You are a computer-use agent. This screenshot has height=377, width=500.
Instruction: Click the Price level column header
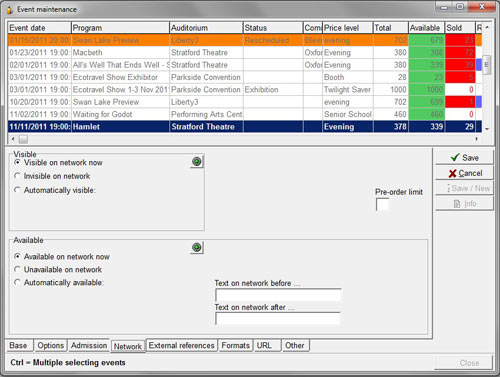348,28
